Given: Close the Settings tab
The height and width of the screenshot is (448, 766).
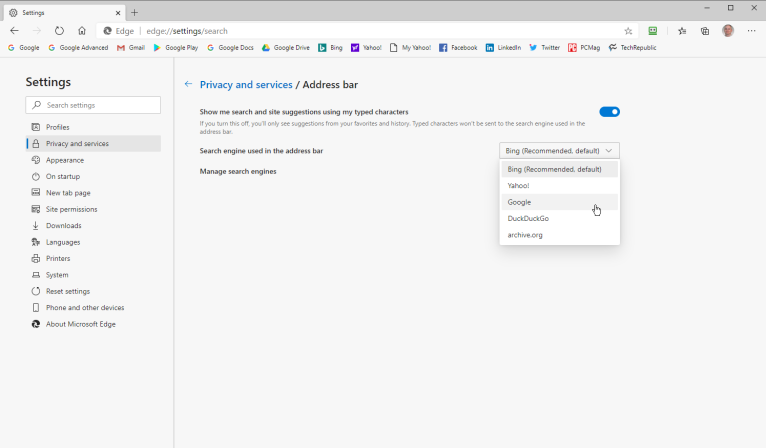Looking at the screenshot, I should [118, 13].
